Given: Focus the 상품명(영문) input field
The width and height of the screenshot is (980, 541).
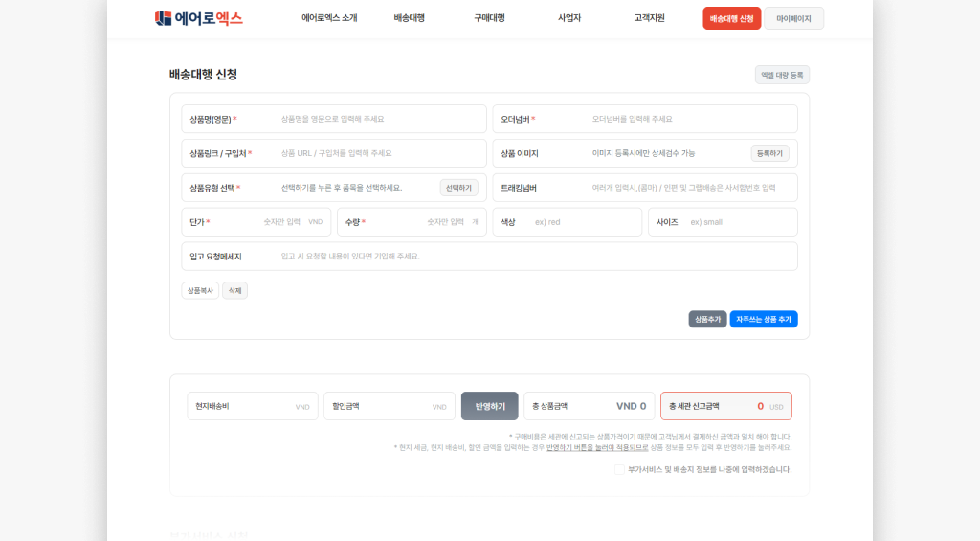Looking at the screenshot, I should [334, 119].
